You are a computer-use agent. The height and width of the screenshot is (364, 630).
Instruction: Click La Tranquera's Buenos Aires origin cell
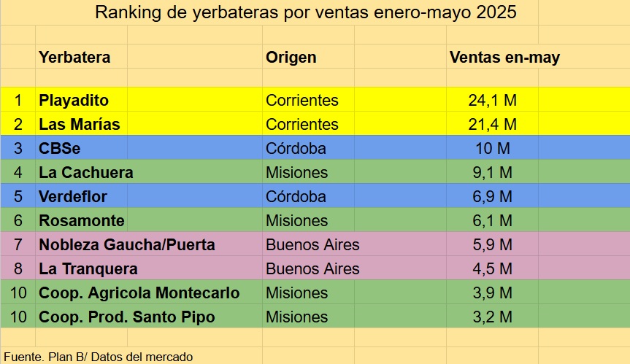312,268
